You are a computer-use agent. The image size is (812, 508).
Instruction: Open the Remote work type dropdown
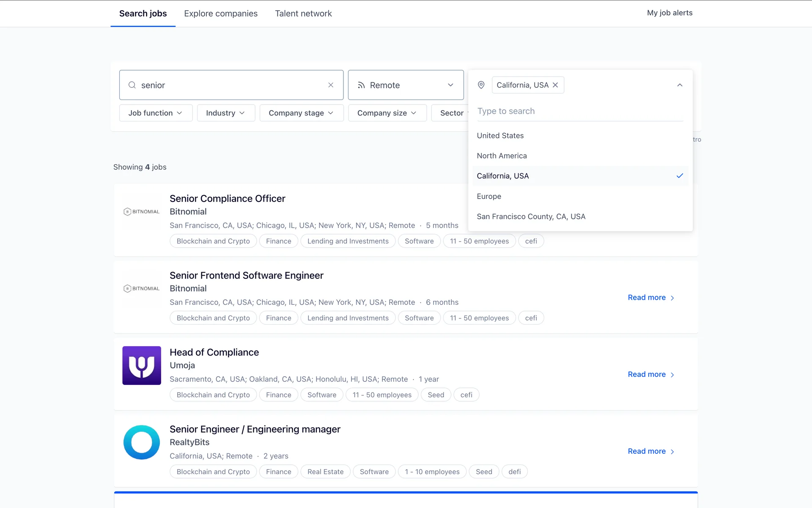[406, 85]
